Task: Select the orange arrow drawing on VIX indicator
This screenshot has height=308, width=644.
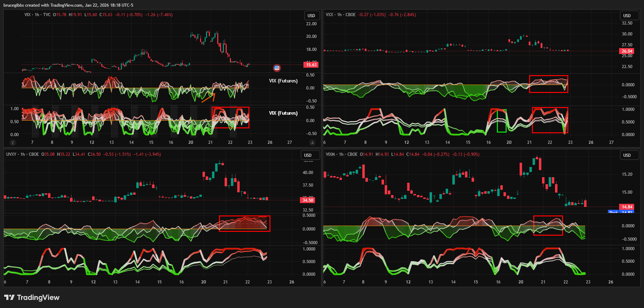Action: (x=208, y=98)
